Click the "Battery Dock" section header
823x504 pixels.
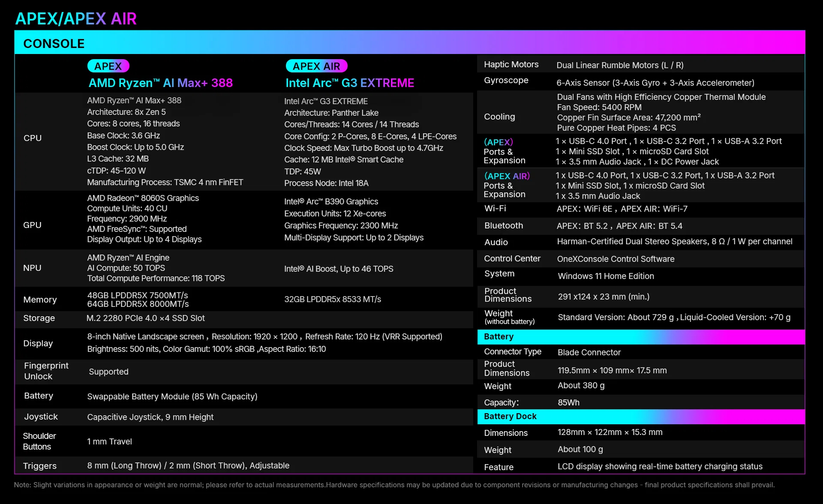641,417
